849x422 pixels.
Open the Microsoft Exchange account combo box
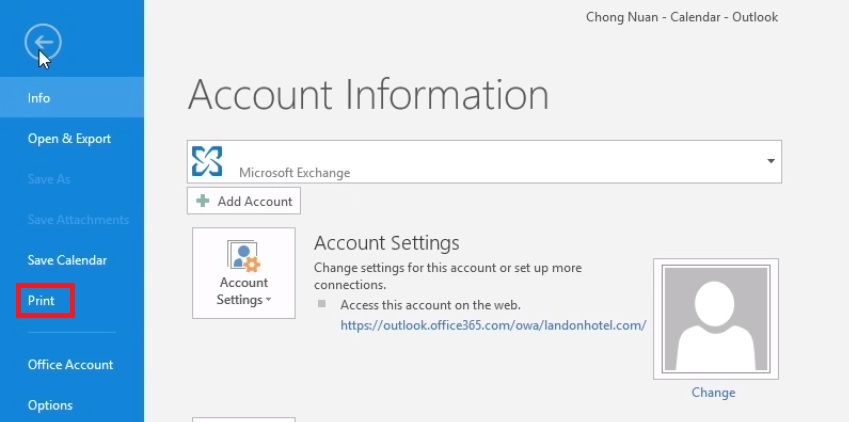click(484, 161)
